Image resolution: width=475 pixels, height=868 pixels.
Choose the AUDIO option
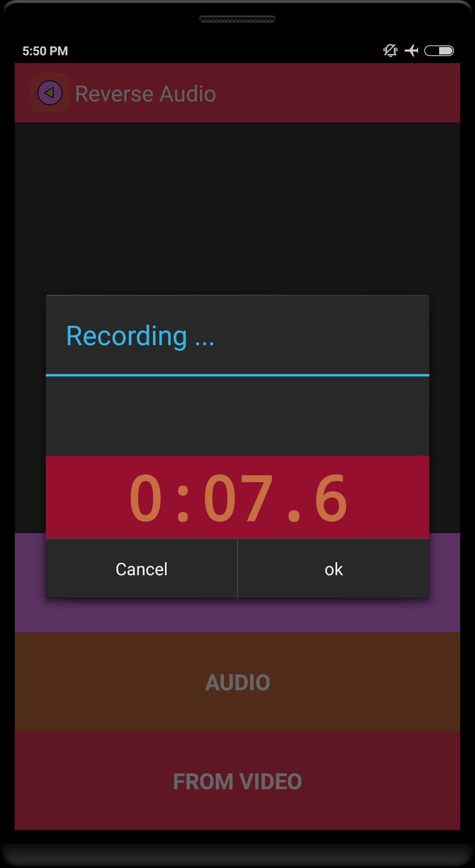coord(237,682)
